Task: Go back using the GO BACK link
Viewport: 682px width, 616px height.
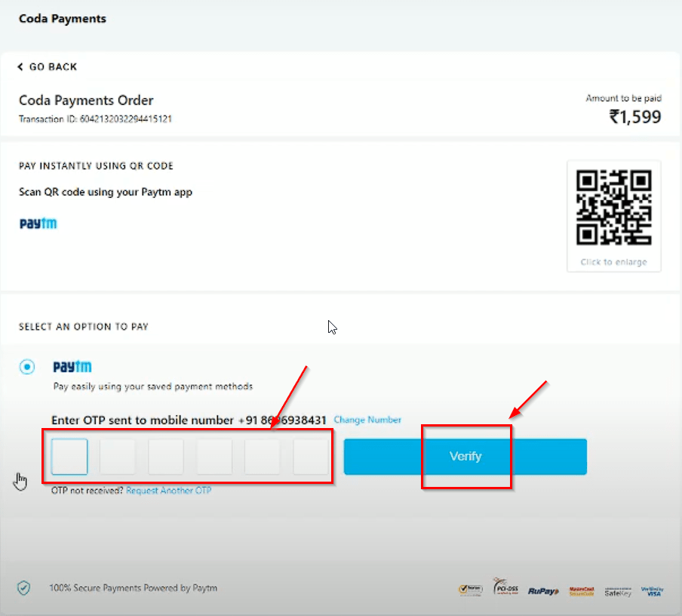Action: (47, 67)
